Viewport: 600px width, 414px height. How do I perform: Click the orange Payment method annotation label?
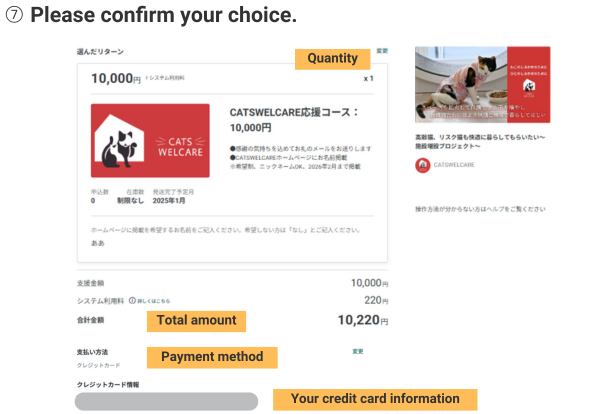(212, 357)
